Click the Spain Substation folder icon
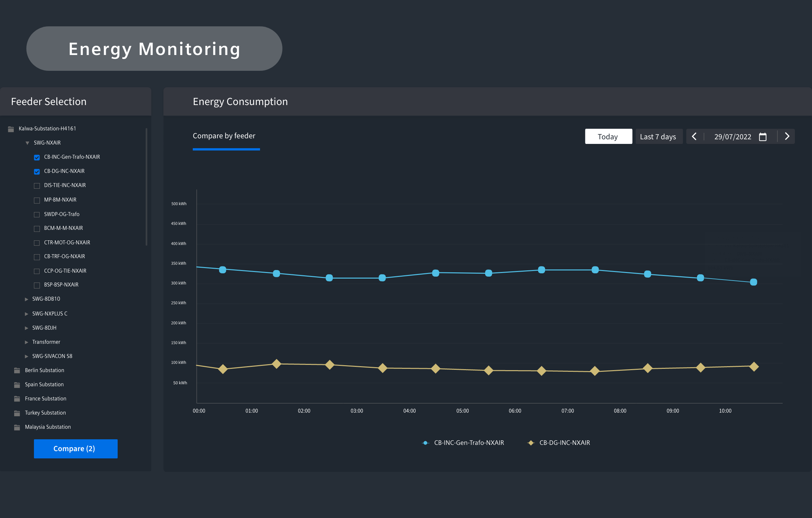 pos(17,385)
